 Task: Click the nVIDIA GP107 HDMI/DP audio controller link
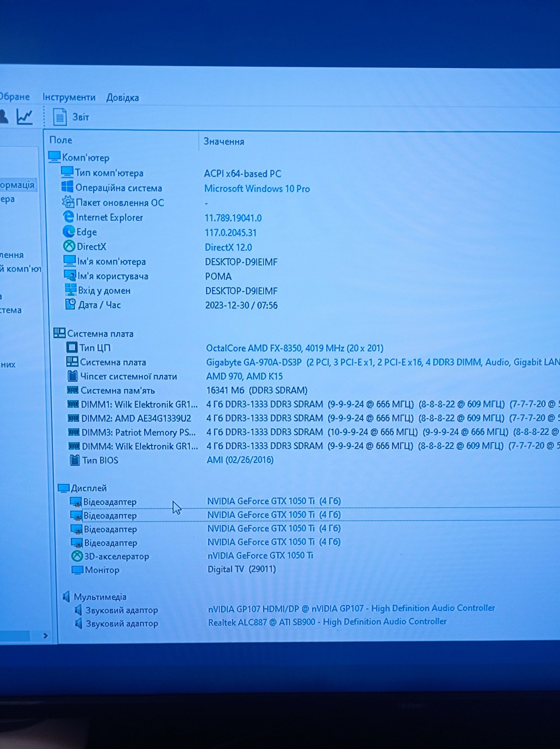[x=351, y=608]
